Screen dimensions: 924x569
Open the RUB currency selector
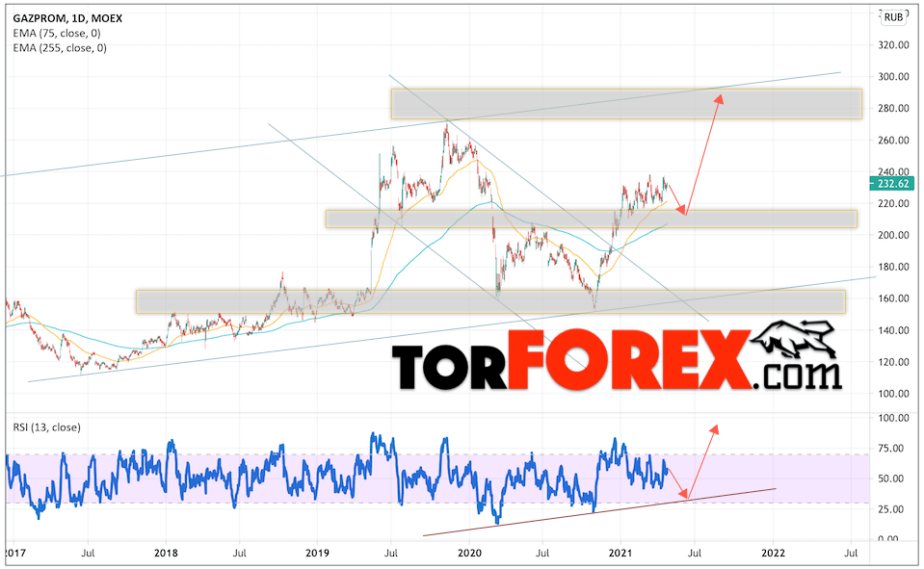point(893,17)
